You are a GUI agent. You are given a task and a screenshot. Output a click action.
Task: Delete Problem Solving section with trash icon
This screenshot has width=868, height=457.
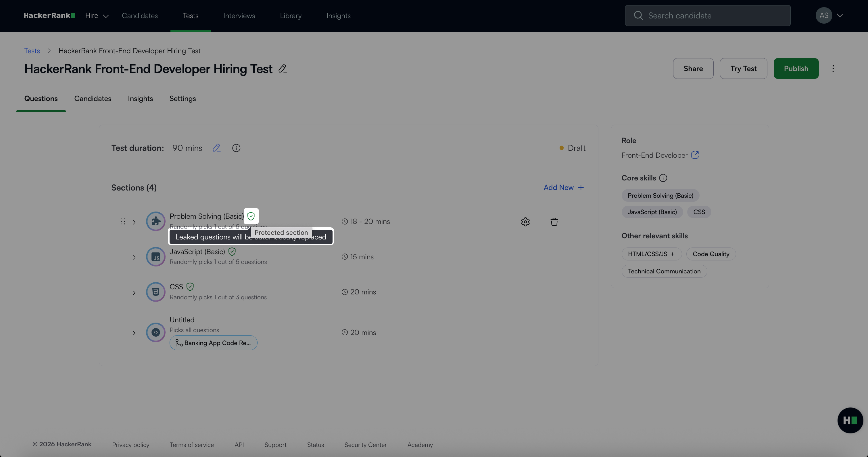click(554, 222)
